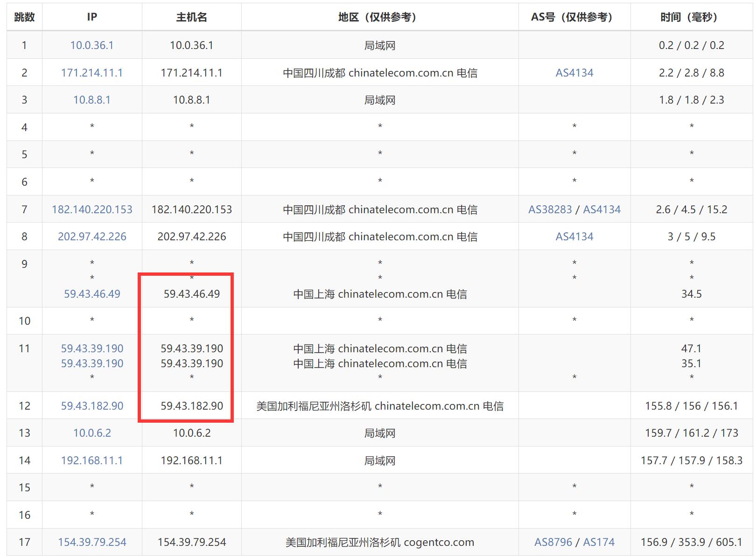Open IP link 10.8.8.1
Screen dimensions: 756x558
point(92,100)
